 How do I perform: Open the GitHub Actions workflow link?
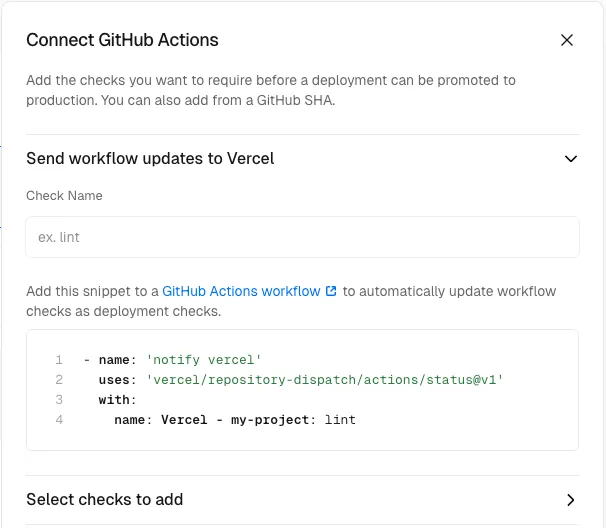241,291
